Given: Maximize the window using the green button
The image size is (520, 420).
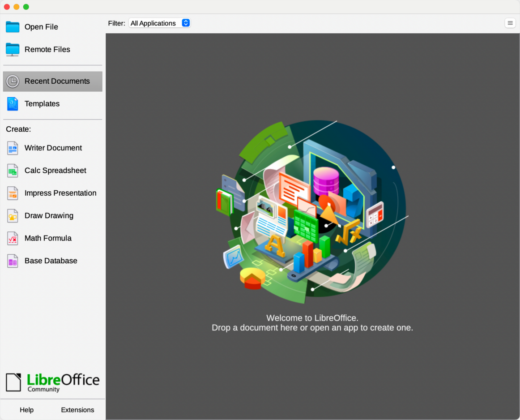Looking at the screenshot, I should point(26,7).
